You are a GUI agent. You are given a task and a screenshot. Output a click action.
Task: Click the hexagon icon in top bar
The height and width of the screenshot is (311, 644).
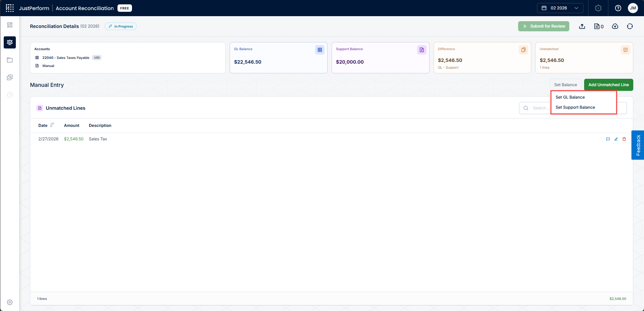[x=598, y=8]
